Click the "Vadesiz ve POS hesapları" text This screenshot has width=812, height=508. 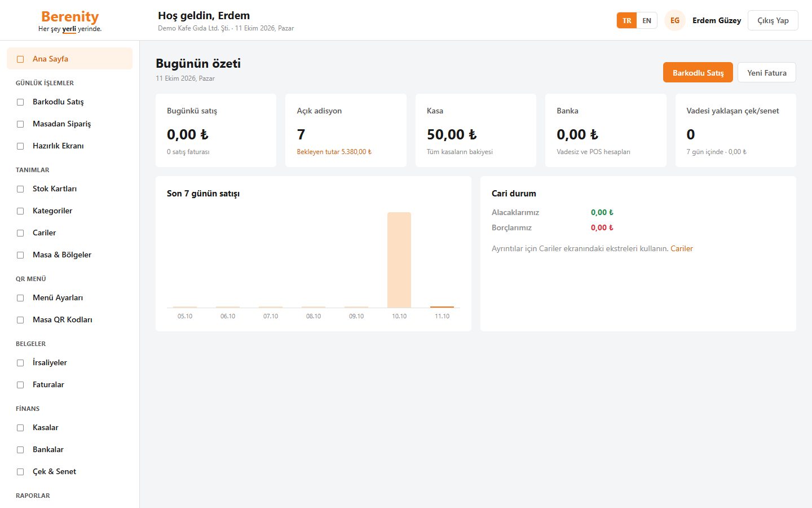593,152
